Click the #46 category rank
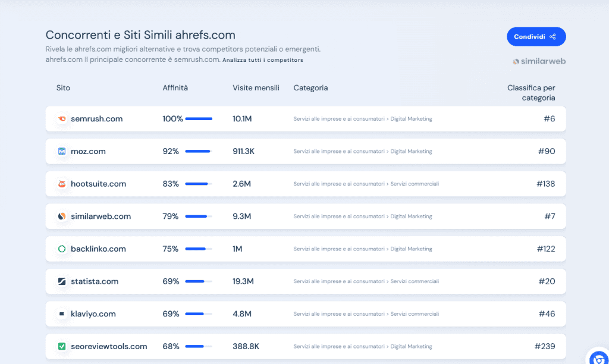The width and height of the screenshot is (609, 364). (547, 314)
